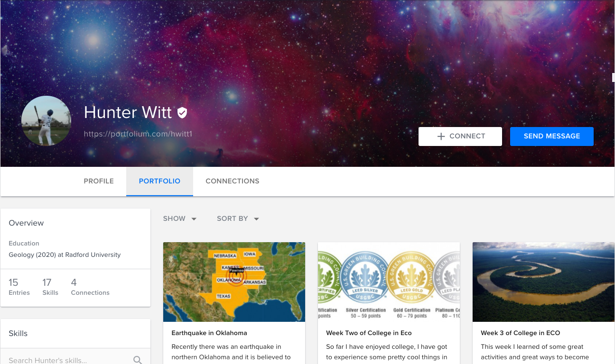Focus the Search Hunter's skills field
Image resolution: width=615 pixels, height=364 pixels.
[x=75, y=360]
